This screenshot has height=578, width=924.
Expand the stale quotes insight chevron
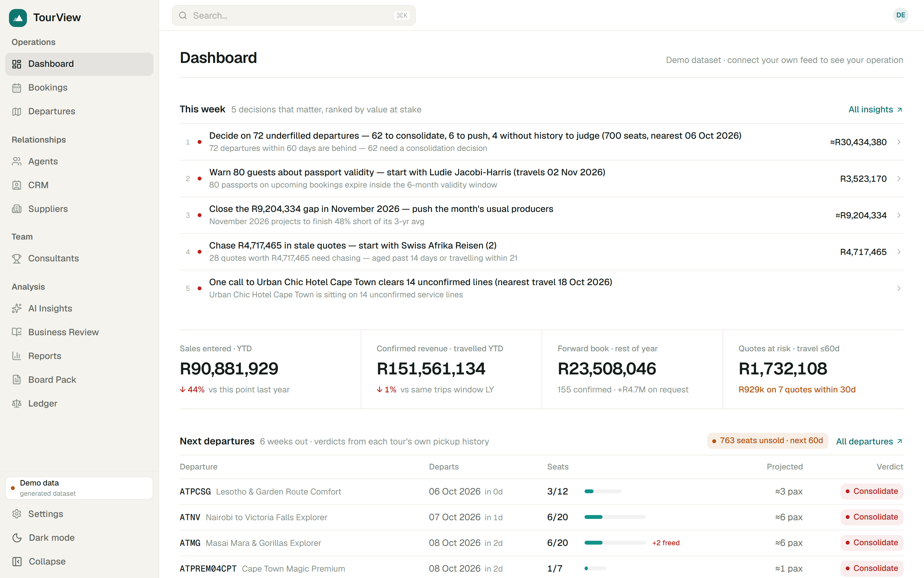pyautogui.click(x=899, y=251)
